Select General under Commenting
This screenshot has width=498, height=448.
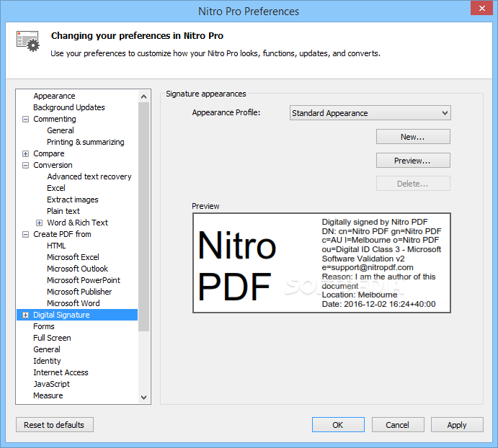click(61, 130)
